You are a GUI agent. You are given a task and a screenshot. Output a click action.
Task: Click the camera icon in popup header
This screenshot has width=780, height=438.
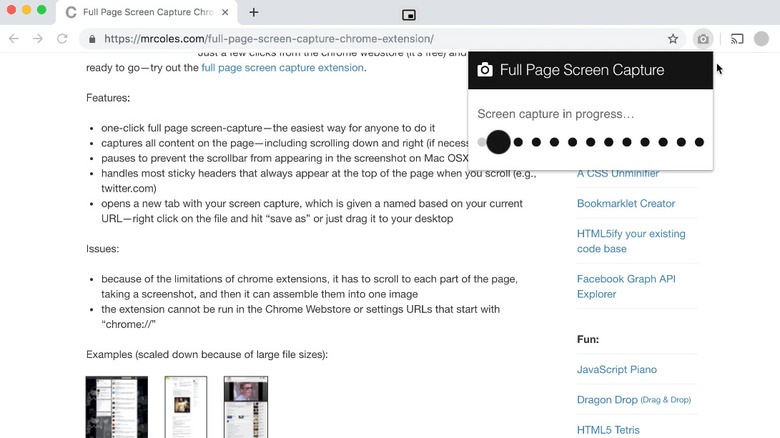click(485, 70)
